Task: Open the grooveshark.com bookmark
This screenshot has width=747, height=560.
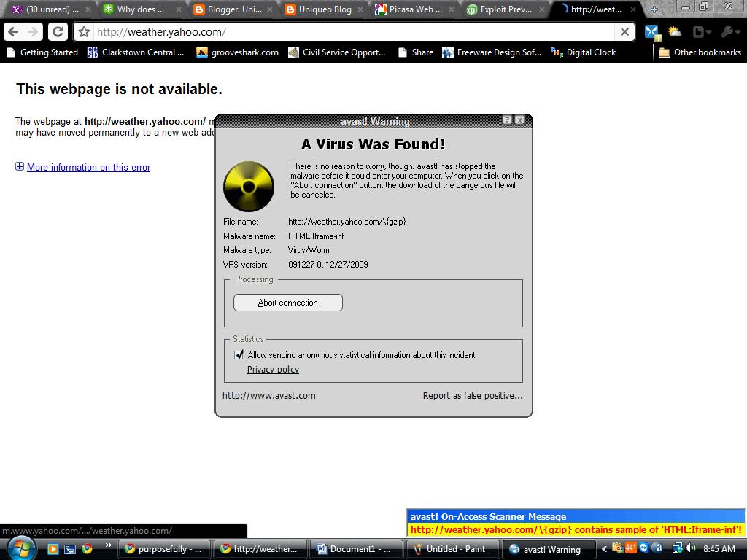Action: point(237,52)
